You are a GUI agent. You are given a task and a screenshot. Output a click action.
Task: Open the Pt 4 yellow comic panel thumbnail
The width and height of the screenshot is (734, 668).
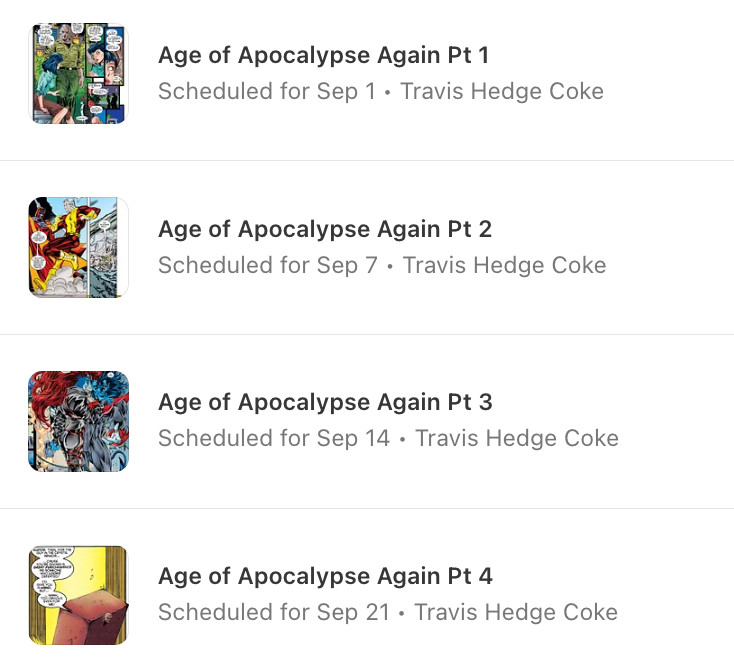pyautogui.click(x=78, y=595)
